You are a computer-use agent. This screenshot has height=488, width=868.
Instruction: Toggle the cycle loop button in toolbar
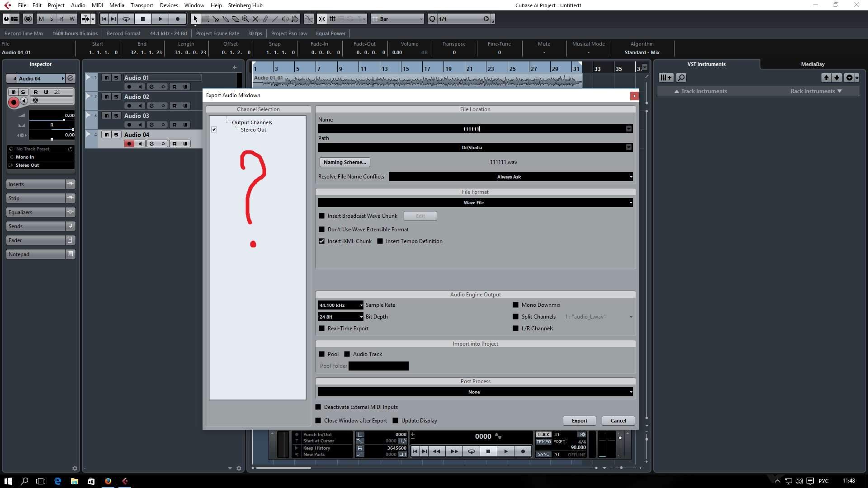[126, 19]
